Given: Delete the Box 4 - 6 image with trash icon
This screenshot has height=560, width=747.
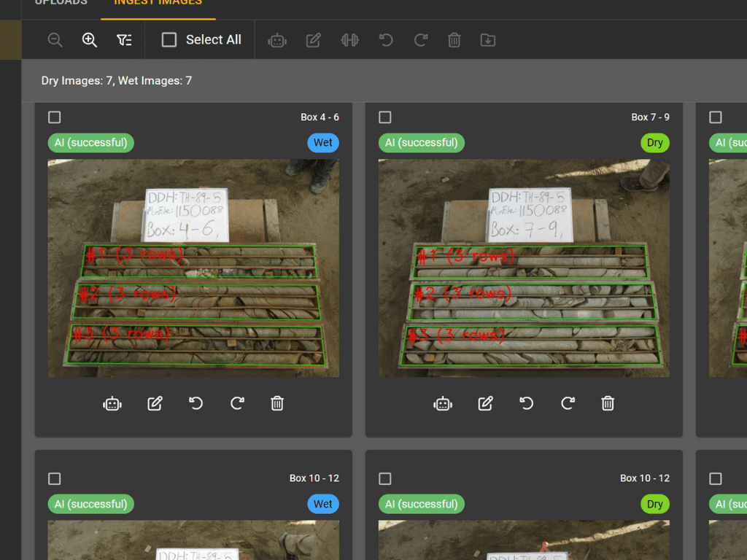Looking at the screenshot, I should click(277, 403).
